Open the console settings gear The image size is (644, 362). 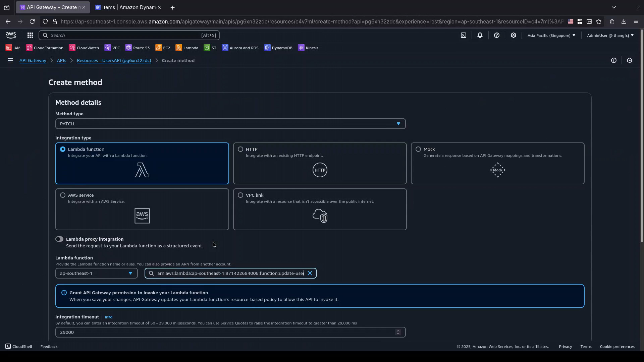[514, 35]
